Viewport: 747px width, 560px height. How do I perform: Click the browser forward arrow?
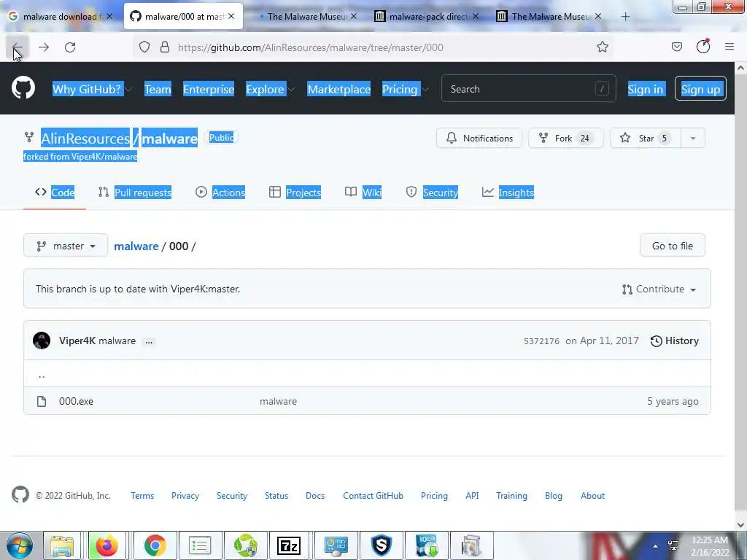pos(44,47)
